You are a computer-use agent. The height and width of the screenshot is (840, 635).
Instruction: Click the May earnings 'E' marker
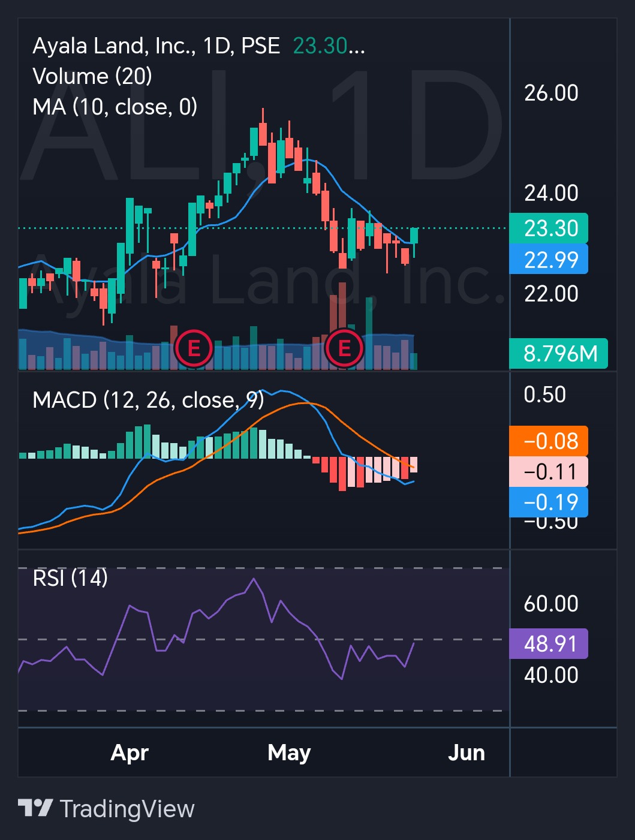pyautogui.click(x=344, y=348)
